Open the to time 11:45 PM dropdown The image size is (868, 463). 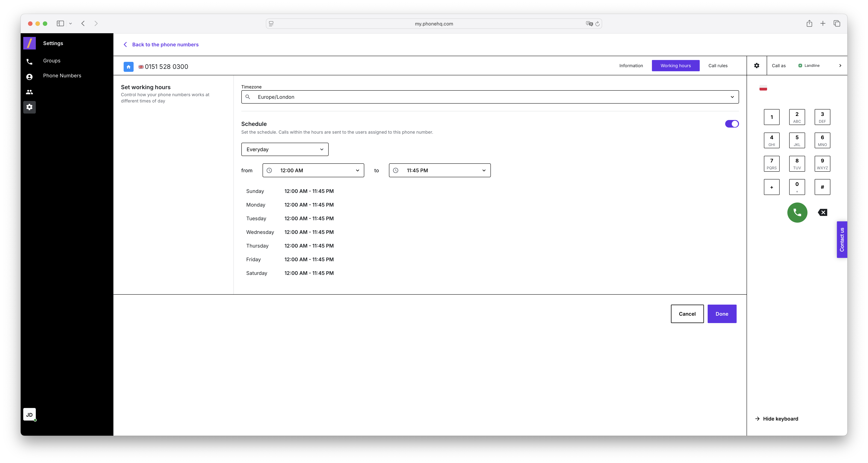point(439,171)
